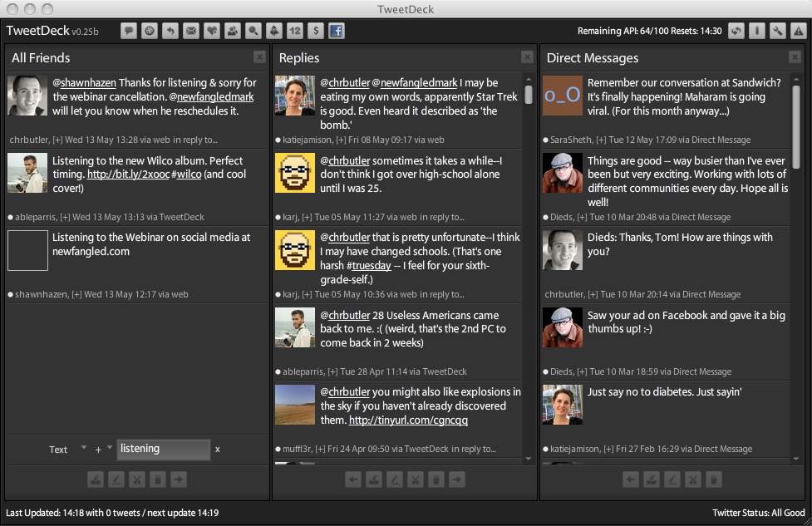Click the trash icon under Replies column
Screen dimensions: 812x526
click(x=436, y=480)
